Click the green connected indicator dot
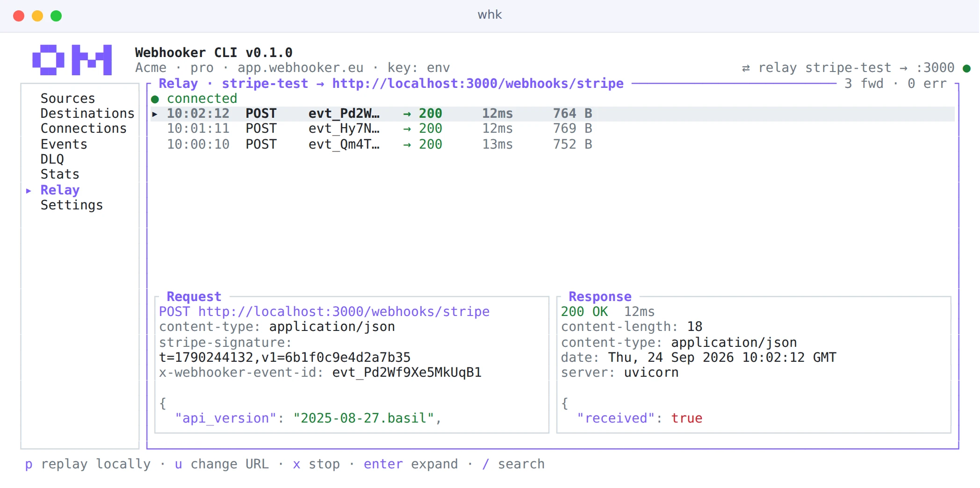 pos(155,99)
